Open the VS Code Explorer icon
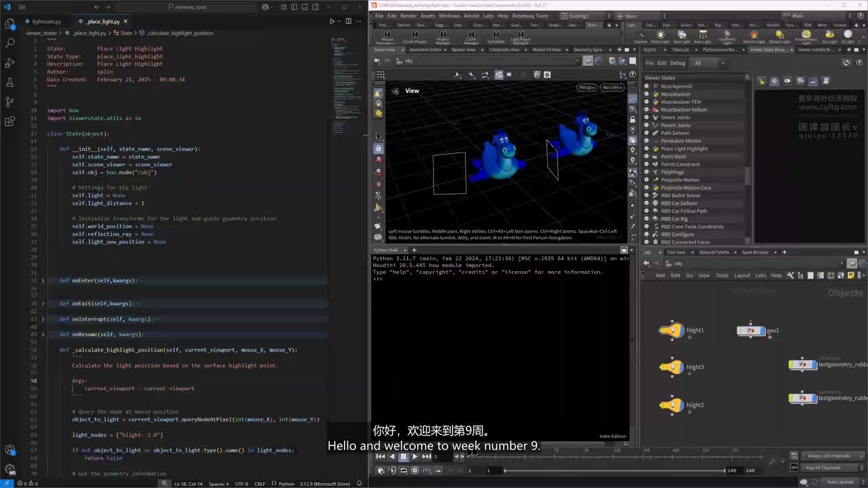 coord(10,24)
